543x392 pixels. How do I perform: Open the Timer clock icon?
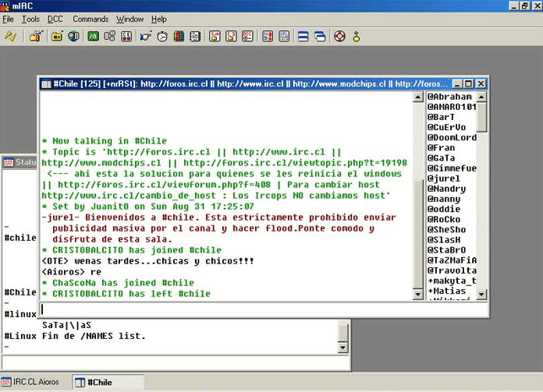point(161,36)
